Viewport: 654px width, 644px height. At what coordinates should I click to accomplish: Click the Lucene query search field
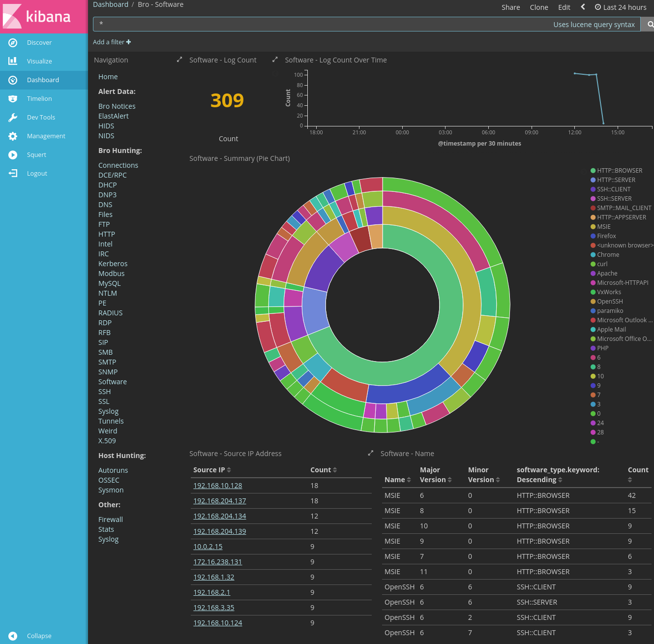pos(366,24)
